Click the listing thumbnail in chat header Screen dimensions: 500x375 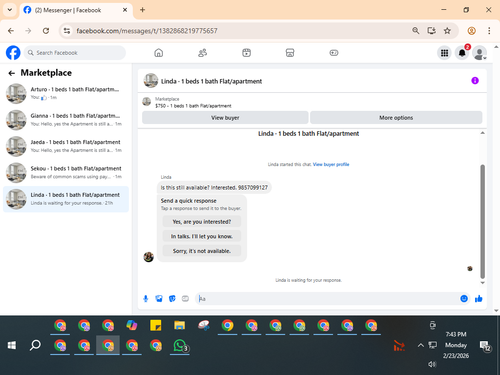tap(151, 81)
